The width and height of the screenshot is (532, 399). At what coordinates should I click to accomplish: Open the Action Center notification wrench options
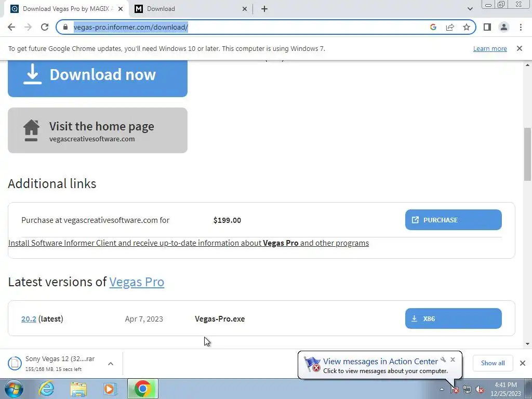click(443, 360)
